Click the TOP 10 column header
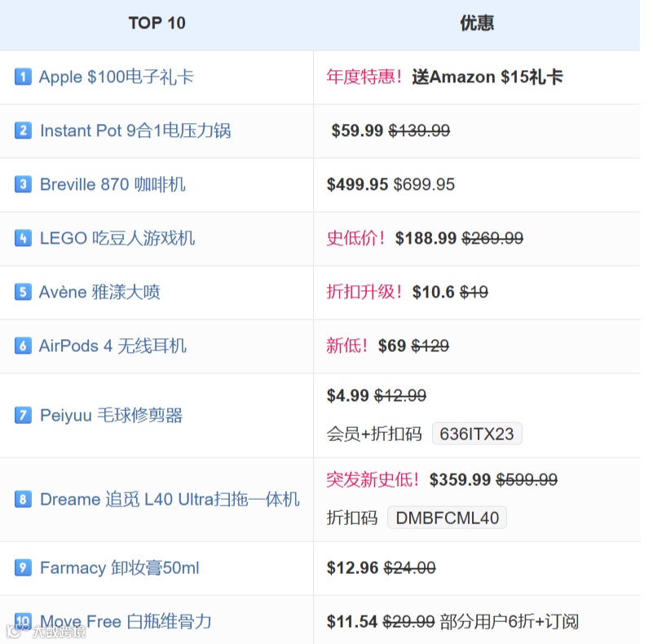Viewport: 653px width, 644px height. [157, 23]
